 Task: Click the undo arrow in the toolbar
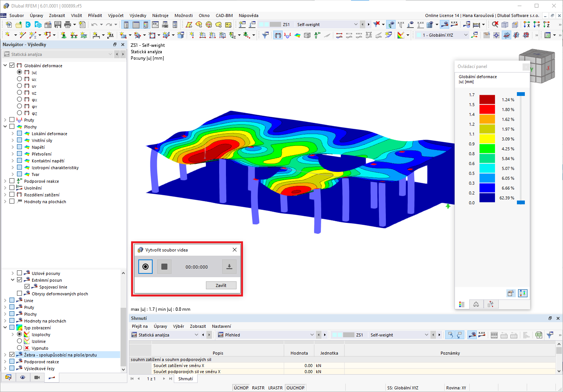coord(94,25)
